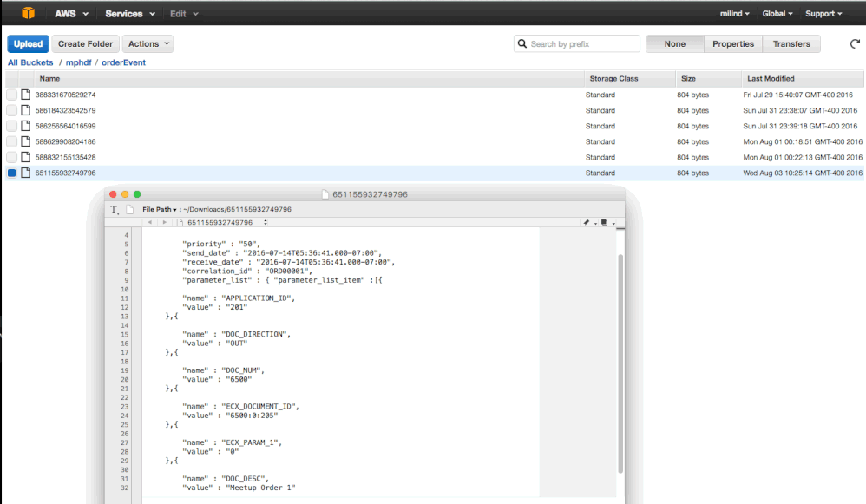This screenshot has height=504, width=866.
Task: Switch to the Properties tab
Action: point(733,43)
